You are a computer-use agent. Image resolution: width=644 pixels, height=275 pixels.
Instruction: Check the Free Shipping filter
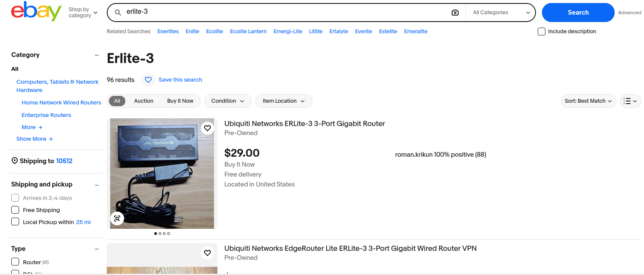[x=15, y=210]
